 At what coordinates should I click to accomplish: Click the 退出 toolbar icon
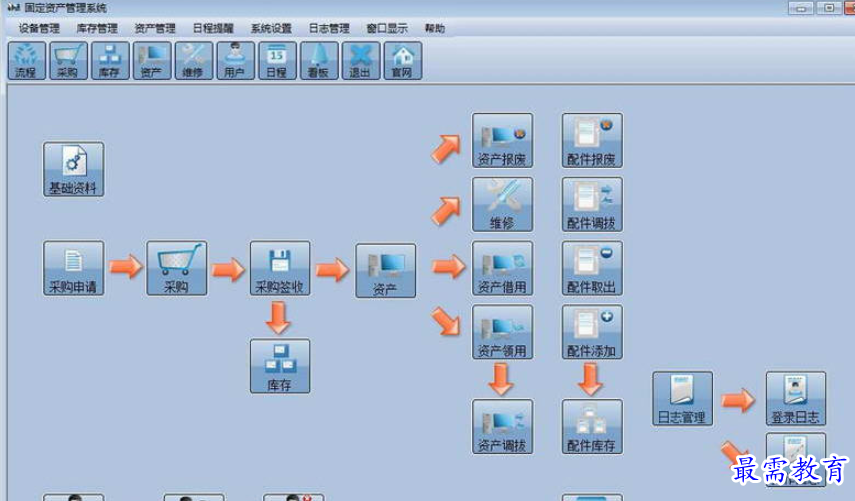[361, 61]
